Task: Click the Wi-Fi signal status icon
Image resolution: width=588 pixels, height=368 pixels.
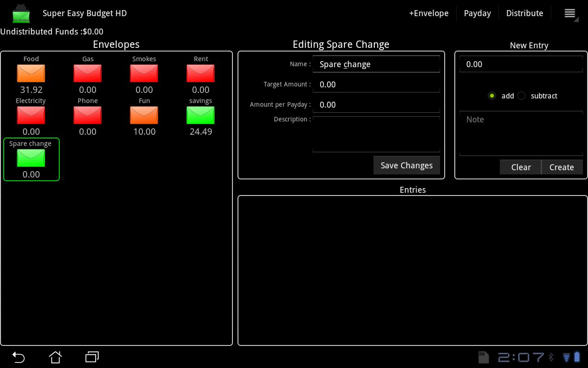Action: pos(566,357)
